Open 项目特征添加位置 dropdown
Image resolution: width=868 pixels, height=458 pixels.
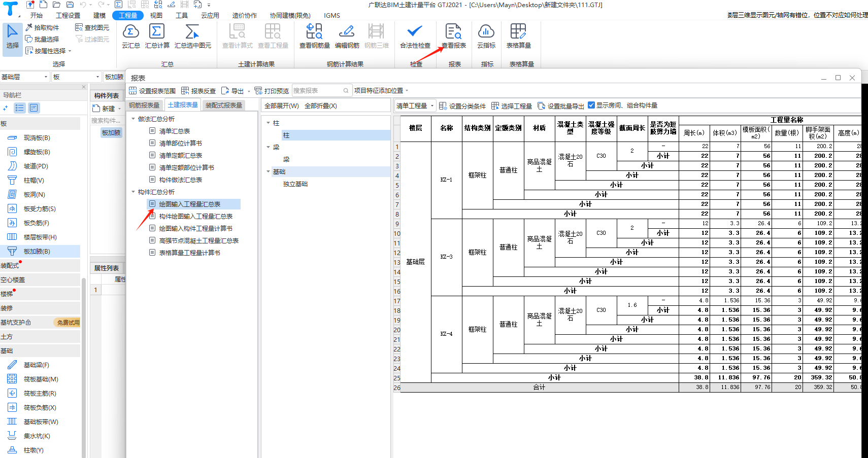pos(382,90)
